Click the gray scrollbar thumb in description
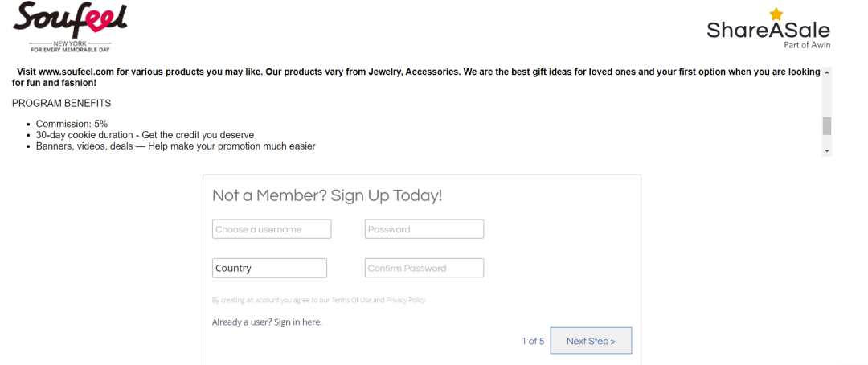868x365 pixels. pos(827,125)
